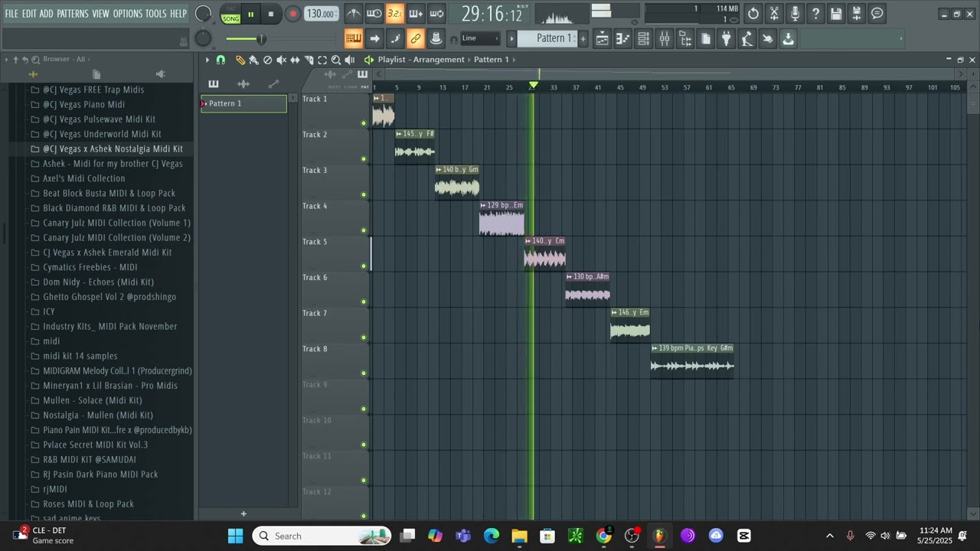The image size is (980, 551).
Task: Open File Explorer in the taskbar
Action: [519, 536]
